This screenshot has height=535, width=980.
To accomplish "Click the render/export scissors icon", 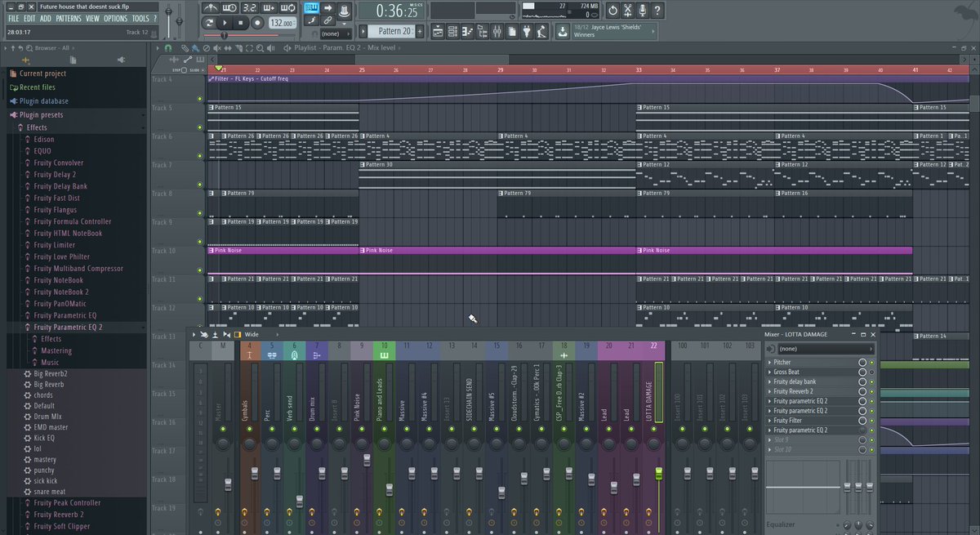I will click(627, 11).
